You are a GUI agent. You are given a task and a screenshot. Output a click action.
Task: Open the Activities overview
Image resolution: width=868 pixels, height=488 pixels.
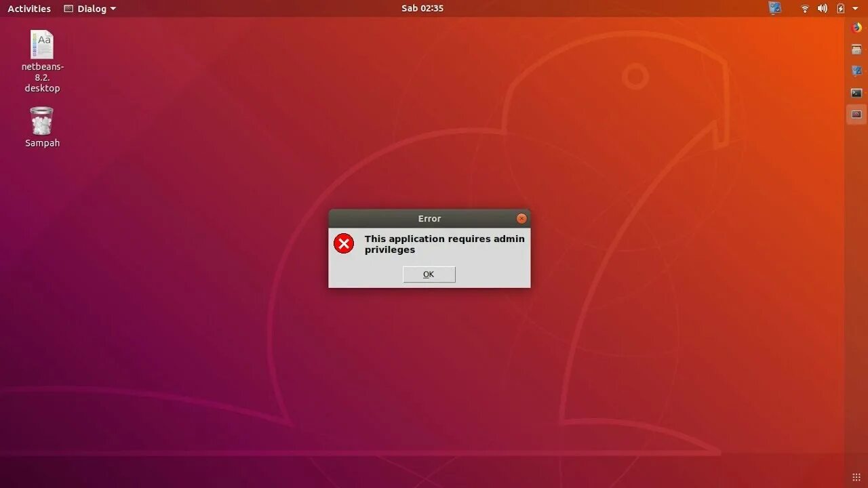click(29, 9)
